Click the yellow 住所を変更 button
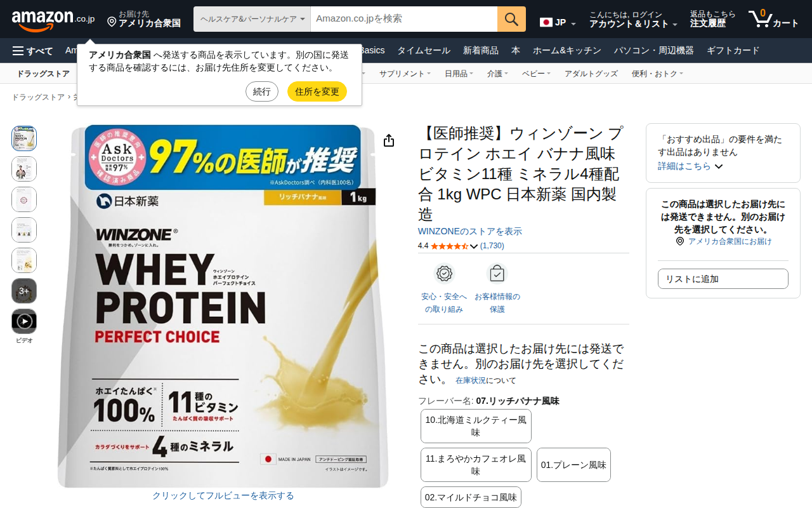This screenshot has width=812, height=508. (x=317, y=91)
